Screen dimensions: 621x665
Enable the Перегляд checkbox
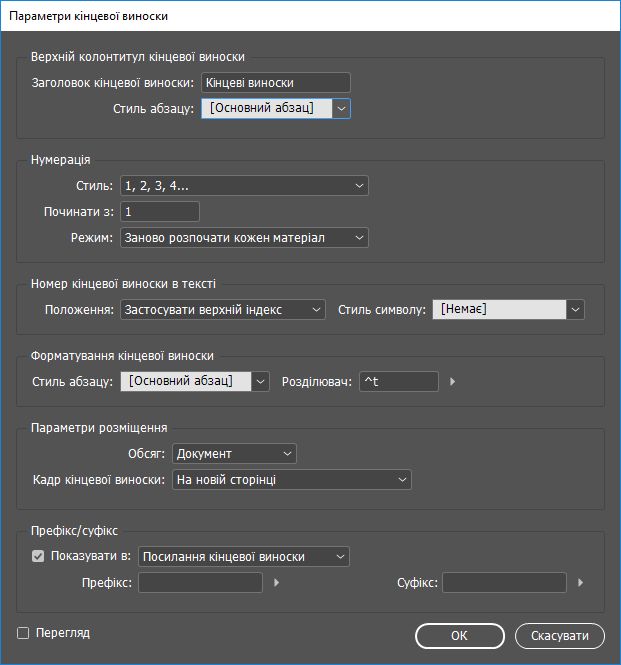pos(23,633)
